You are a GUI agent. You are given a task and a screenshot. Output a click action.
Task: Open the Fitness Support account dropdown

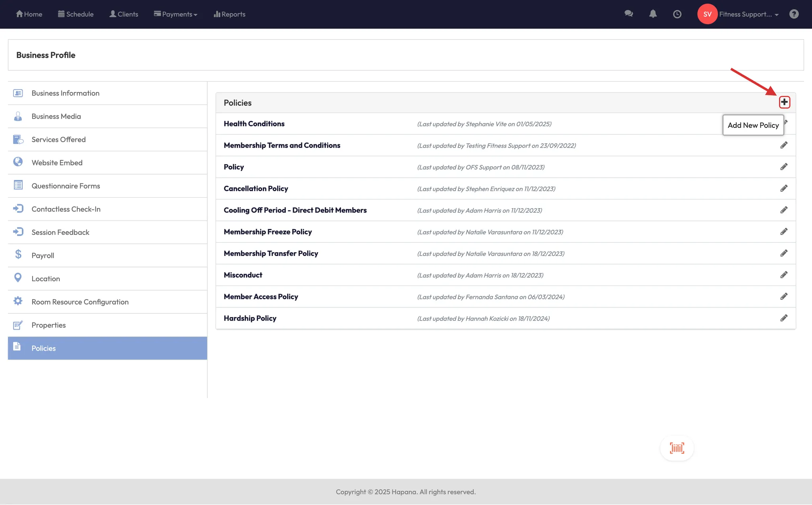(x=749, y=14)
